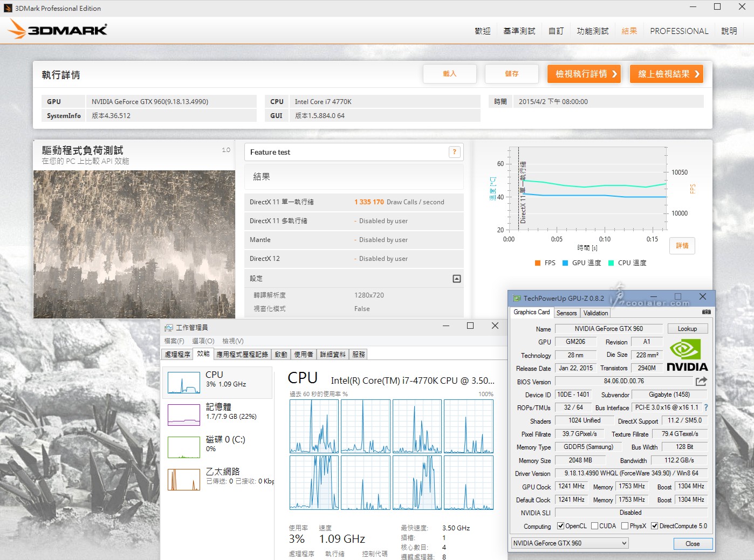
Task: Switch to 處理程序 tab in Task Manager
Action: click(x=177, y=355)
